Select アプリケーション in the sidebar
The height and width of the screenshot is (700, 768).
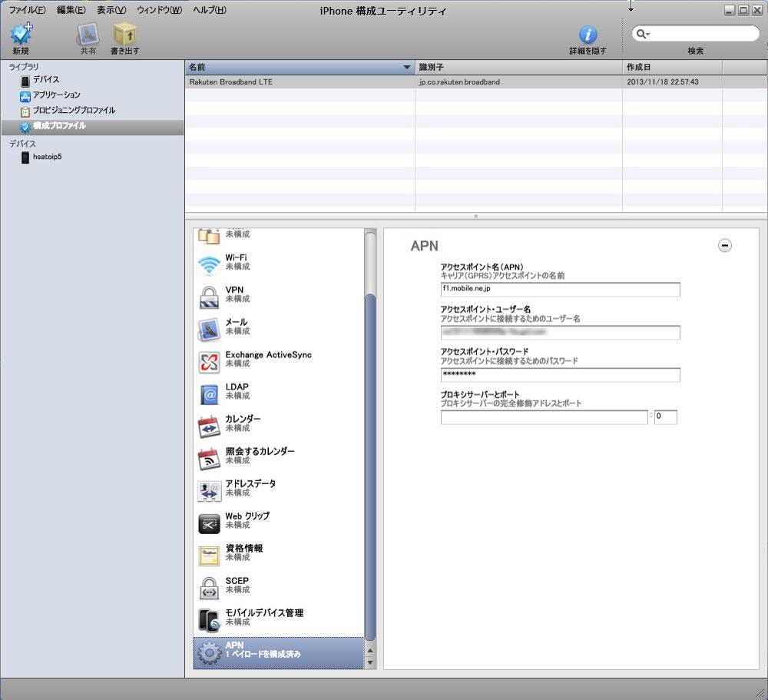(x=56, y=95)
